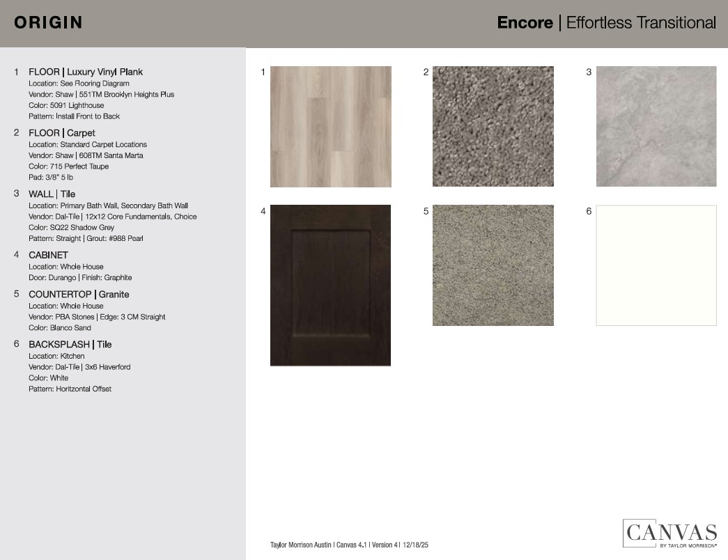The height and width of the screenshot is (560, 728).
Task: Click 'Location: See Flooring Diagram' line
Action: coord(79,84)
